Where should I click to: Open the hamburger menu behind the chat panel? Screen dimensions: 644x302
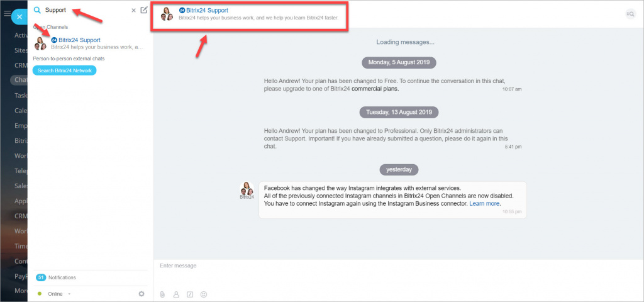tap(6, 14)
